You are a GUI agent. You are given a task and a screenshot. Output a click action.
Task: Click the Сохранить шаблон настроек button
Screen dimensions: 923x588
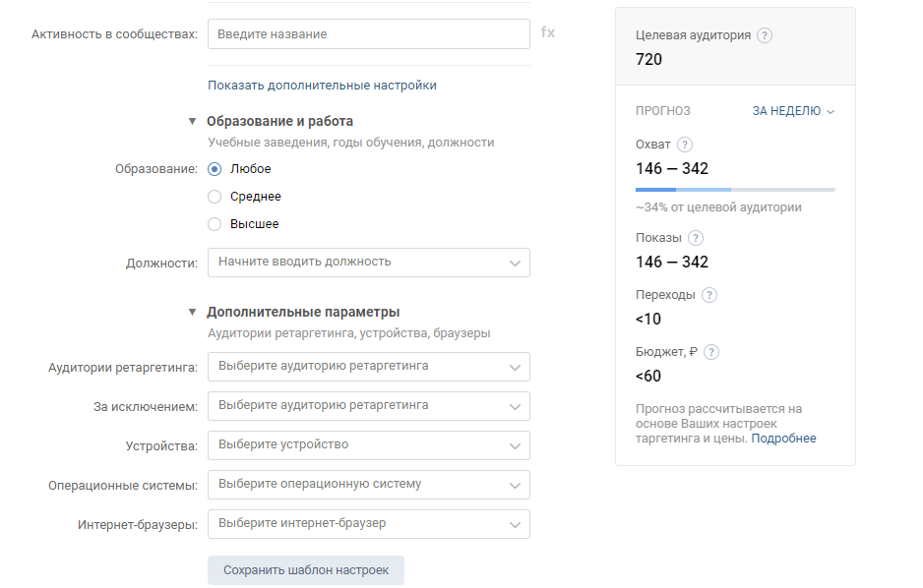click(305, 570)
